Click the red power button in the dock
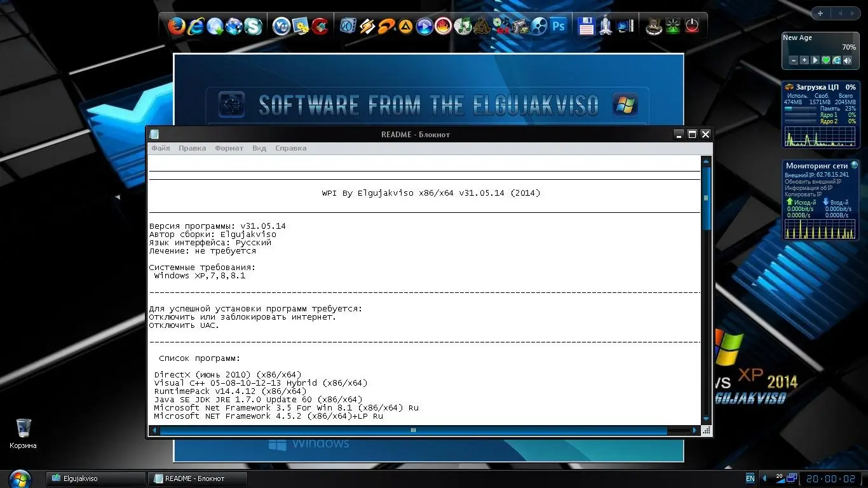 692,26
